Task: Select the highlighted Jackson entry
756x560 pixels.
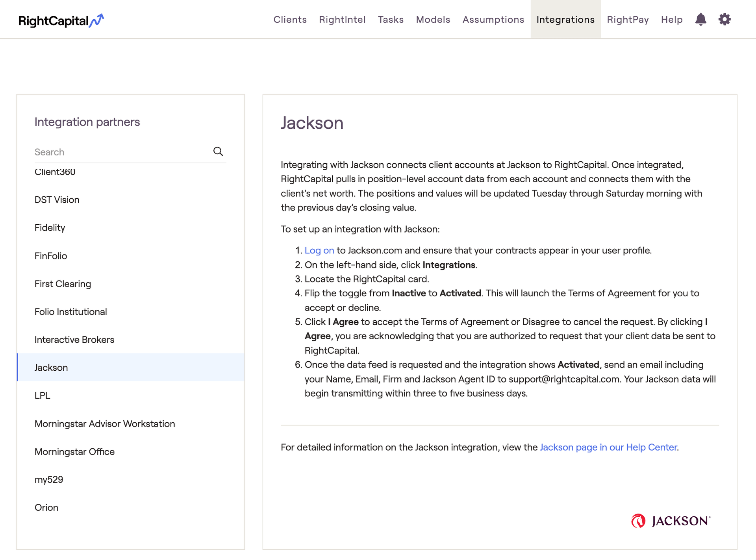Action: (130, 367)
